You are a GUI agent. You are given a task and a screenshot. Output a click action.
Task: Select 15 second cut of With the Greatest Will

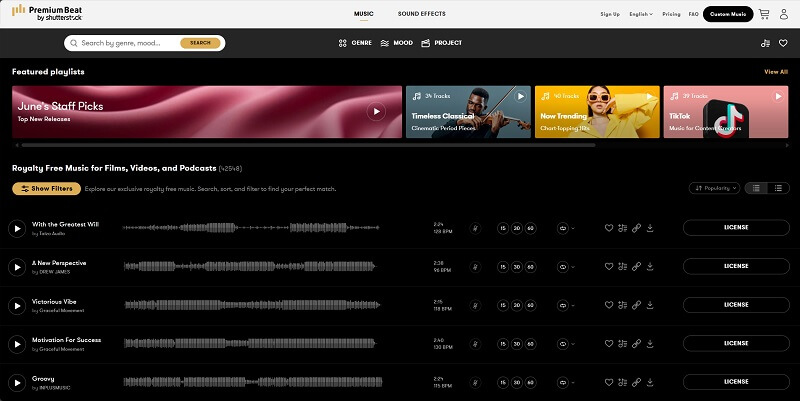pyautogui.click(x=503, y=228)
